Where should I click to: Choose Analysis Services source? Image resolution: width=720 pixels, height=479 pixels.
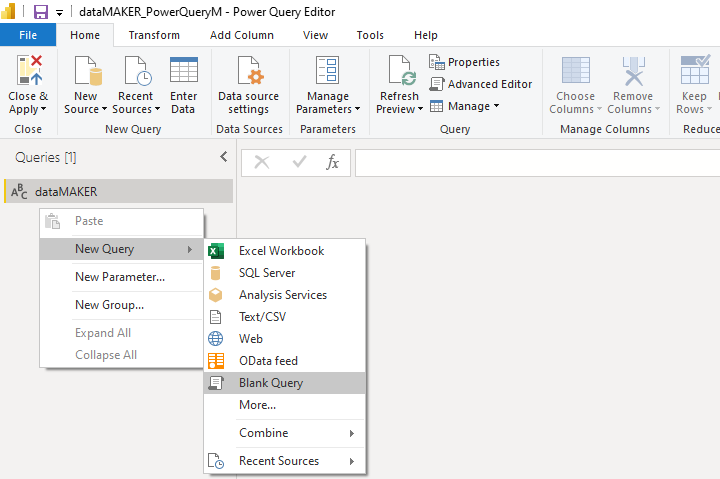[x=285, y=295]
